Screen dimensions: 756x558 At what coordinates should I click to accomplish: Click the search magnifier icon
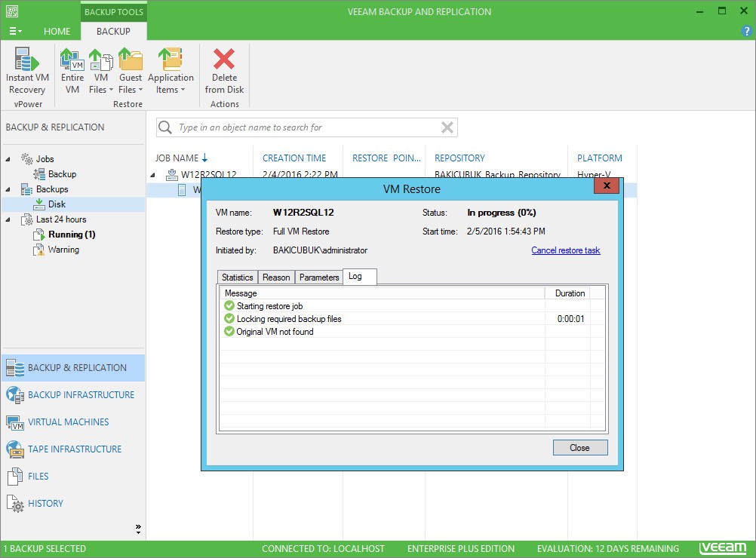(165, 127)
